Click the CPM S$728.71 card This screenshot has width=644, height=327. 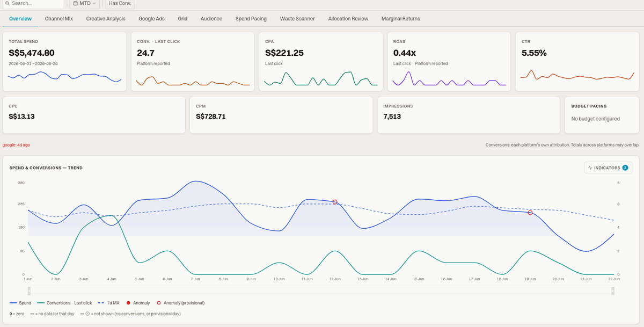(x=281, y=115)
